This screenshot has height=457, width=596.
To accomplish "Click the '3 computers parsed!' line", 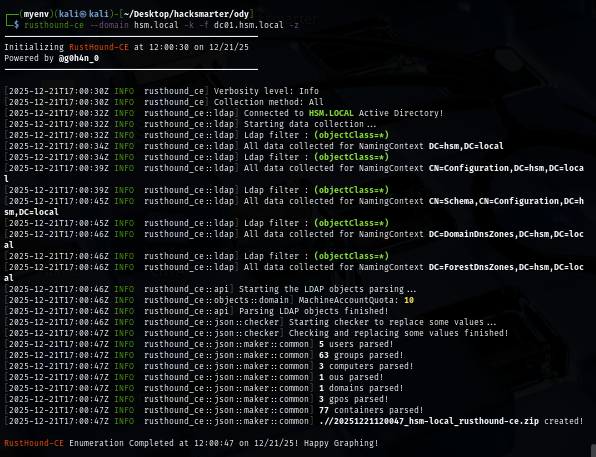I will [366, 367].
